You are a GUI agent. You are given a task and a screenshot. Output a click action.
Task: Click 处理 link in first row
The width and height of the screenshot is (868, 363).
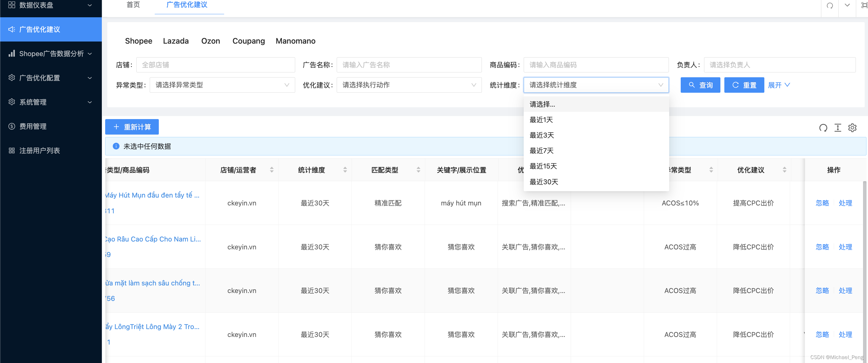point(845,203)
